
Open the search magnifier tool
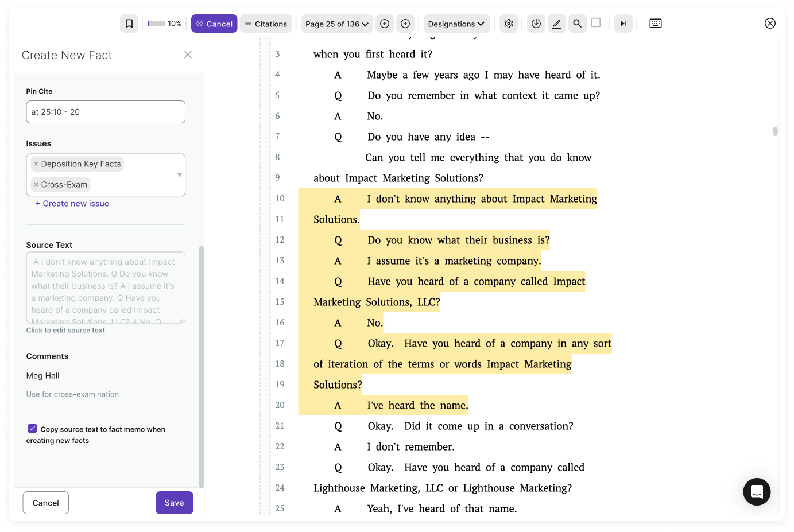pos(577,24)
